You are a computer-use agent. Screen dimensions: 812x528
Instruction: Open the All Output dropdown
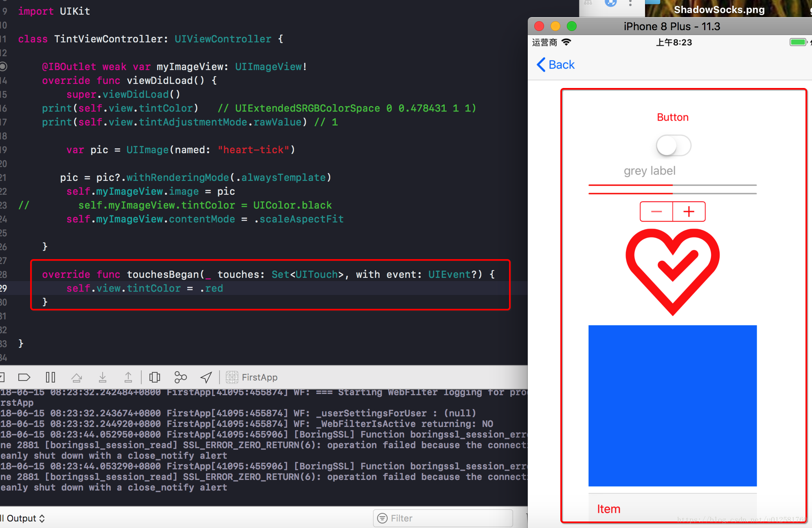(x=23, y=518)
